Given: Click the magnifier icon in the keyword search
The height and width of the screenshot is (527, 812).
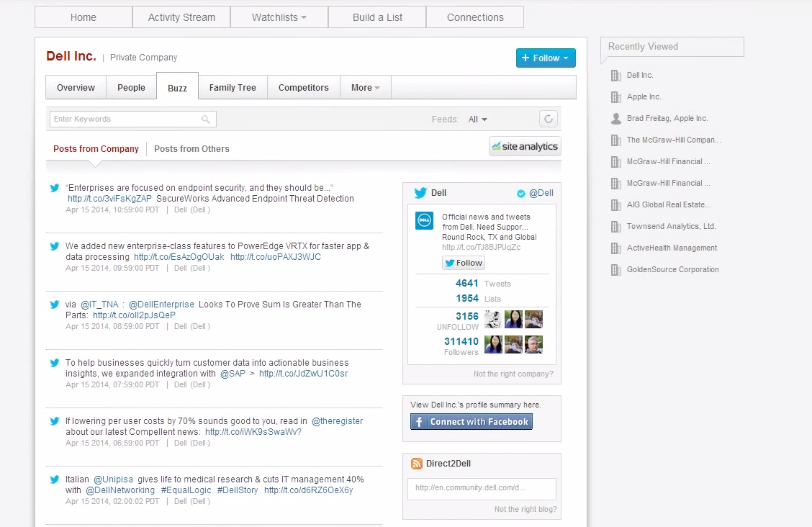Looking at the screenshot, I should 206,119.
